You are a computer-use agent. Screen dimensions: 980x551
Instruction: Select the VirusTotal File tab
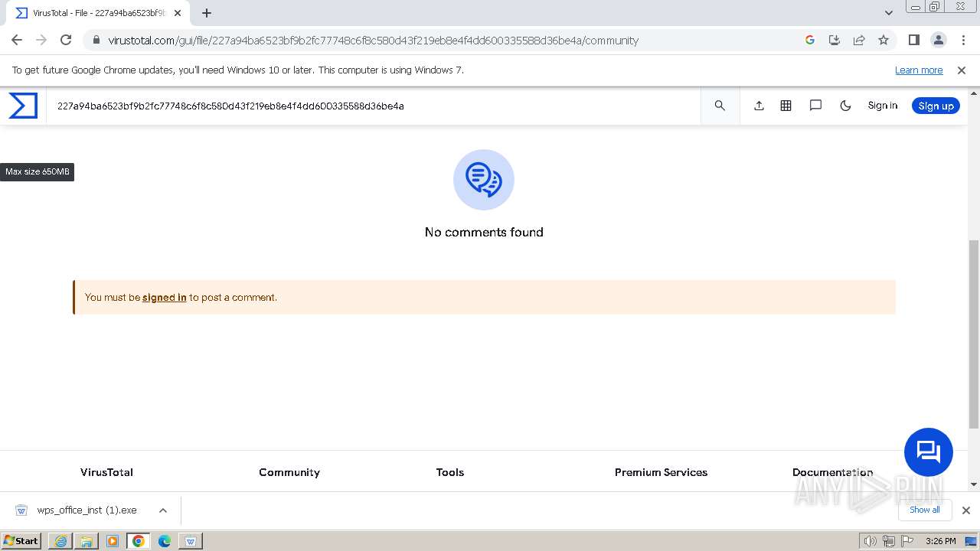tap(97, 13)
